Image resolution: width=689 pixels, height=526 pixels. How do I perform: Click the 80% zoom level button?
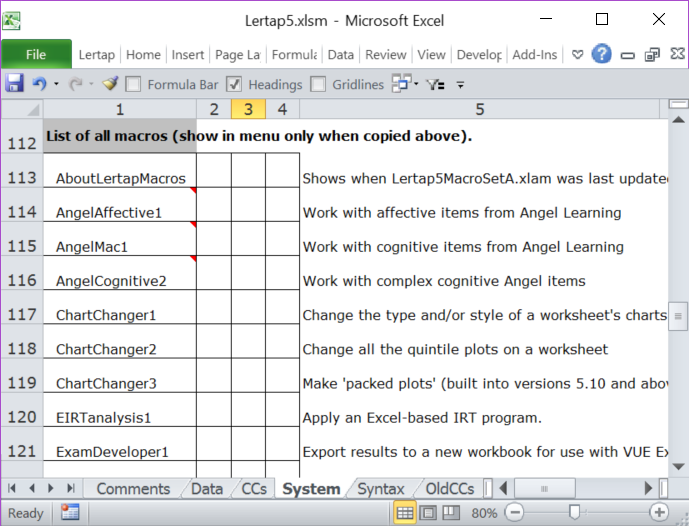coord(484,513)
